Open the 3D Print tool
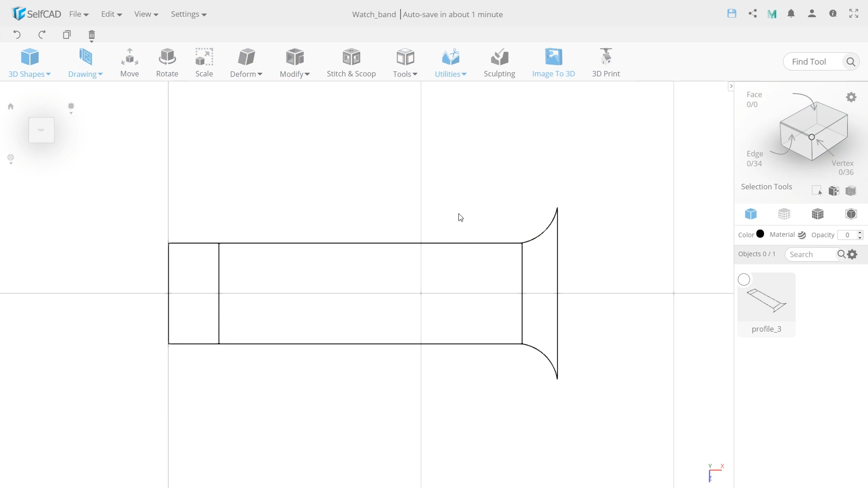This screenshot has width=868, height=488. pyautogui.click(x=606, y=62)
